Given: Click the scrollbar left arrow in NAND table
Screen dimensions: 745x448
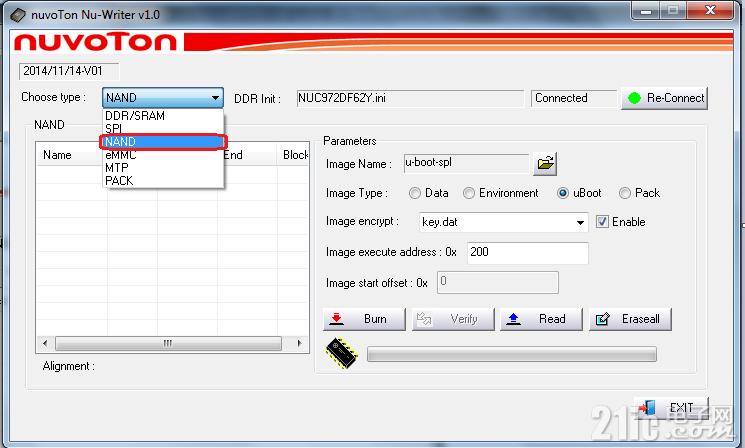Looking at the screenshot, I should 45,343.
